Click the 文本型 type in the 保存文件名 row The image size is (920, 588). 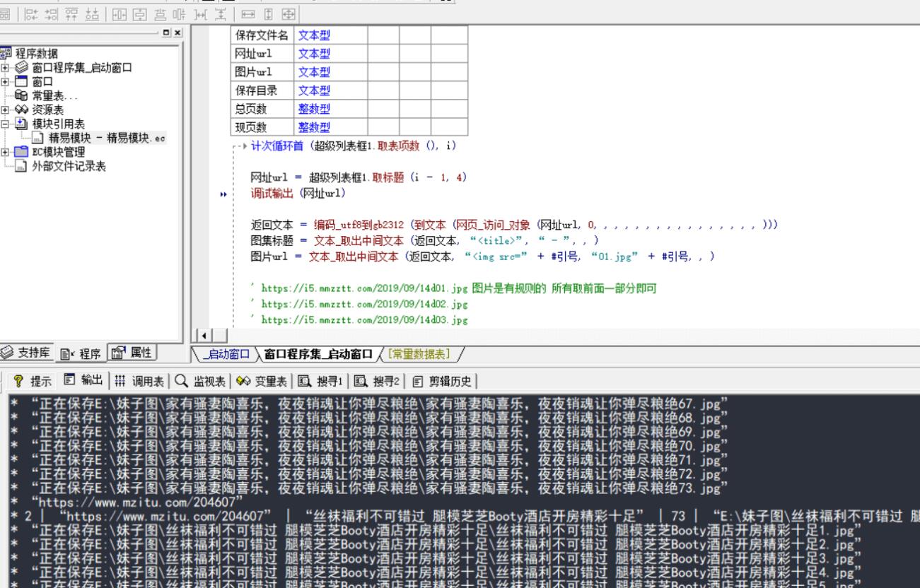pyautogui.click(x=313, y=35)
